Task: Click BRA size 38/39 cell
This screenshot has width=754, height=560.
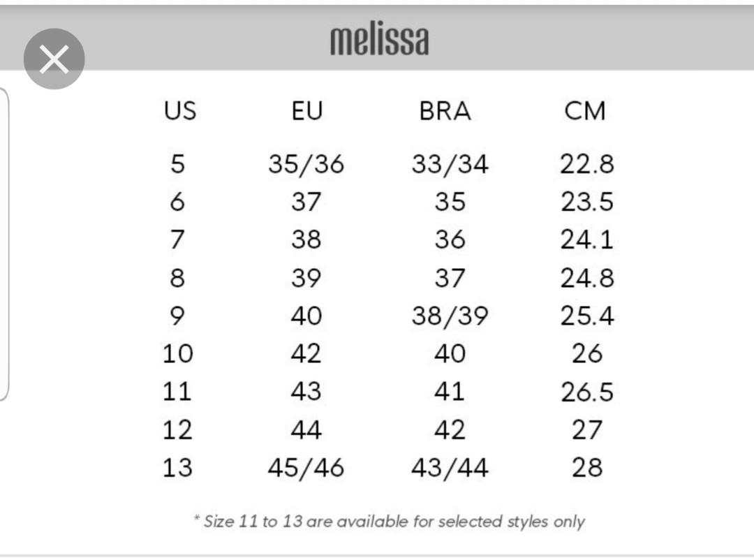Action: [450, 316]
